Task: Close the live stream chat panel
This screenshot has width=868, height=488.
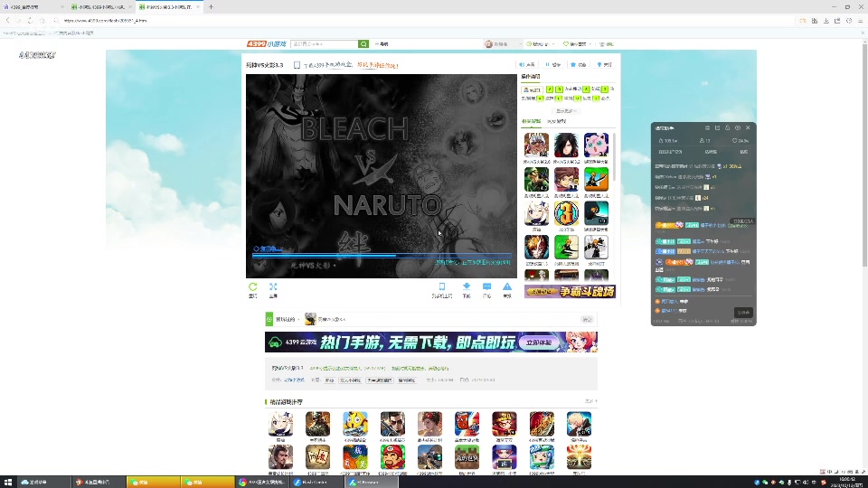Action: coord(748,127)
